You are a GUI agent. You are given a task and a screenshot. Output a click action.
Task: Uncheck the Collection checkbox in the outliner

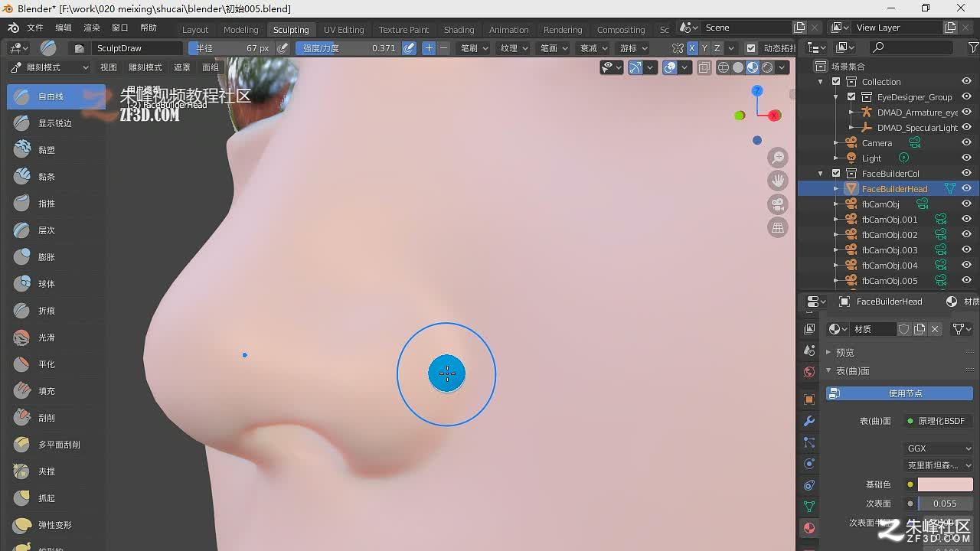point(836,82)
